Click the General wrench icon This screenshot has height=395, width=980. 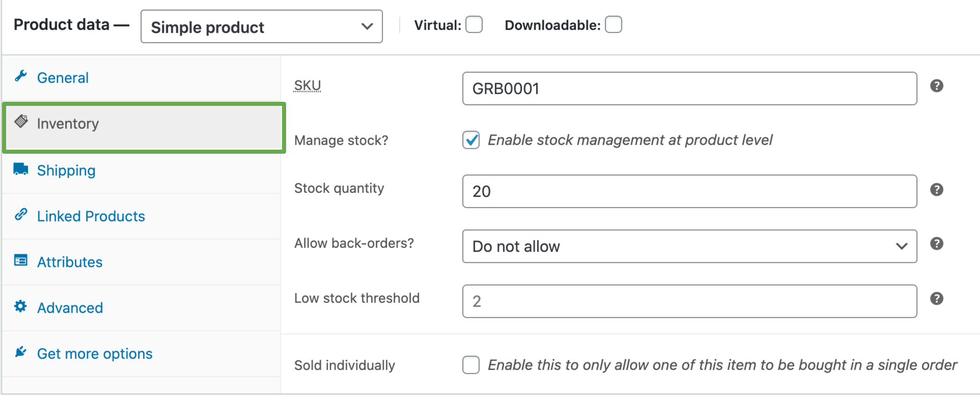[x=21, y=76]
